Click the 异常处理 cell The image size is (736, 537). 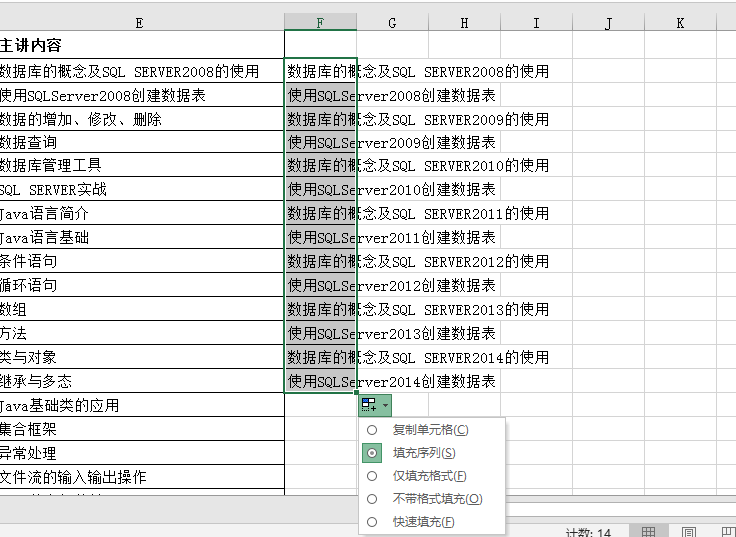(142, 453)
